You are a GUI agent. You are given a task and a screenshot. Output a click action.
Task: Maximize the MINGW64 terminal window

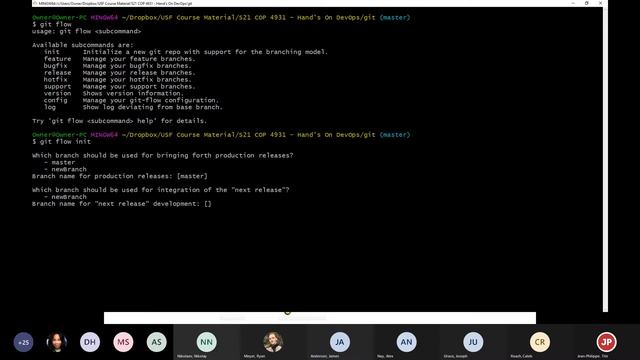(x=587, y=3)
